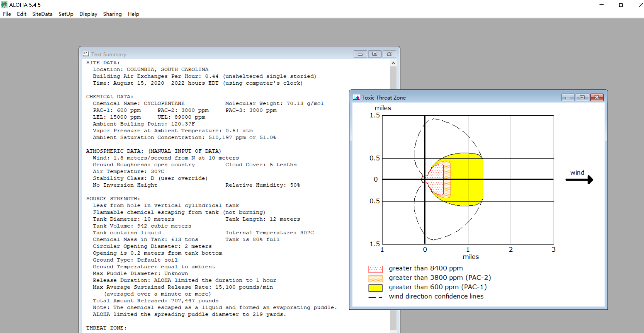Screen dimensions: 644x333
Task: Open the SiteData menu
Action: (42, 14)
